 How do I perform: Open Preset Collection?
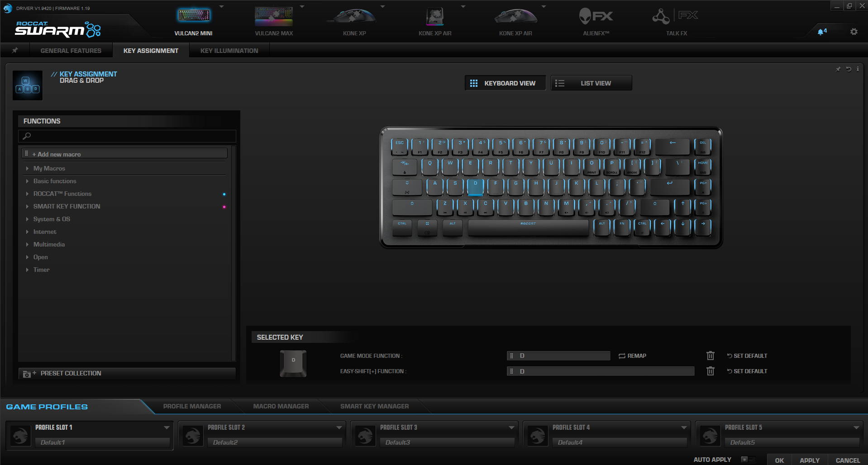click(x=127, y=373)
